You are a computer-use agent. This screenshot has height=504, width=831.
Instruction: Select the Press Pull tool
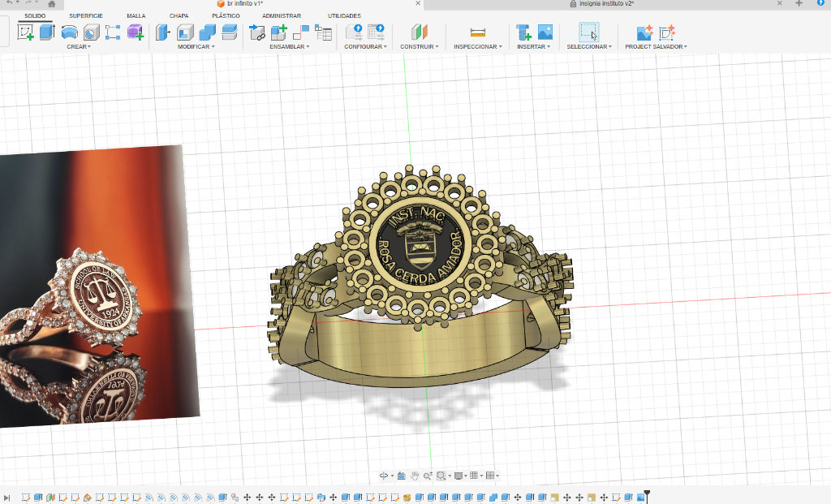pyautogui.click(x=162, y=32)
